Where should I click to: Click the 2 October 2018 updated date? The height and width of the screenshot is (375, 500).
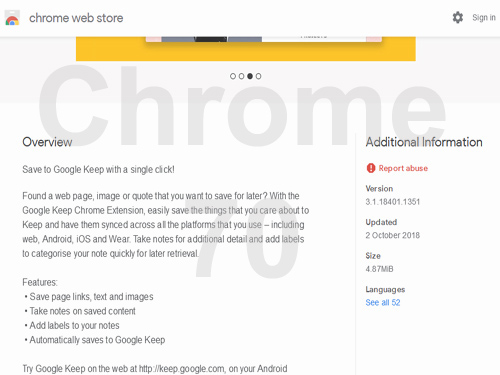[x=393, y=235]
